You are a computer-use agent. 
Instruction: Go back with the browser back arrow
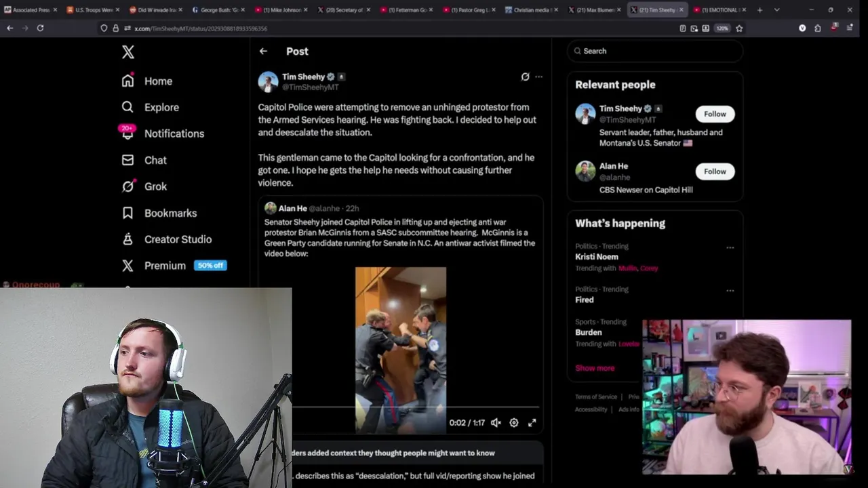[9, 28]
